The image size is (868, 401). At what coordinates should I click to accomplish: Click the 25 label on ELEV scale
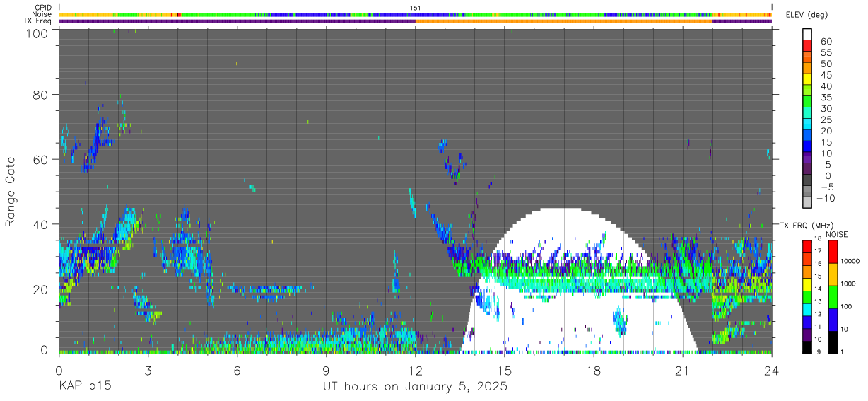click(826, 120)
